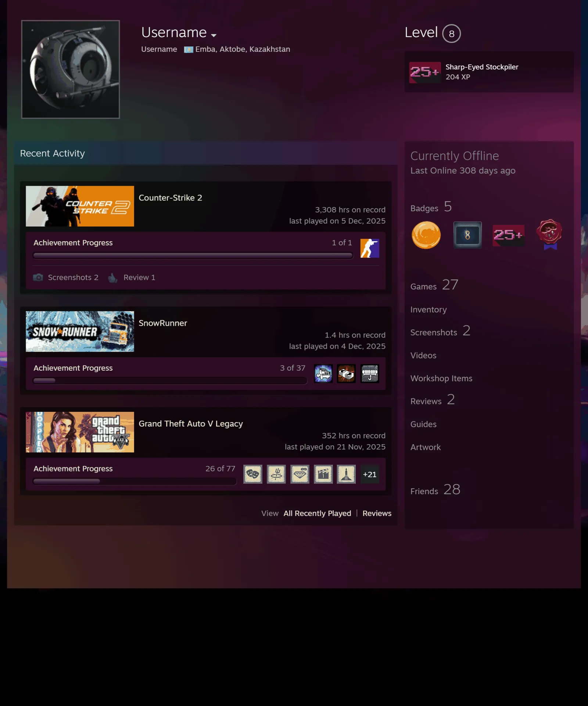
Task: Click the Level 8 circle badge
Action: pos(451,33)
